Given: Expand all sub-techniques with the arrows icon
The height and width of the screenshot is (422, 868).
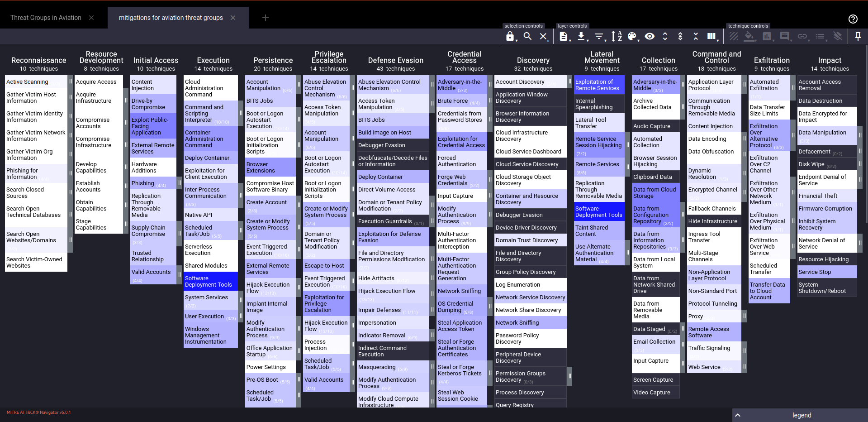Looking at the screenshot, I should pos(665,36).
